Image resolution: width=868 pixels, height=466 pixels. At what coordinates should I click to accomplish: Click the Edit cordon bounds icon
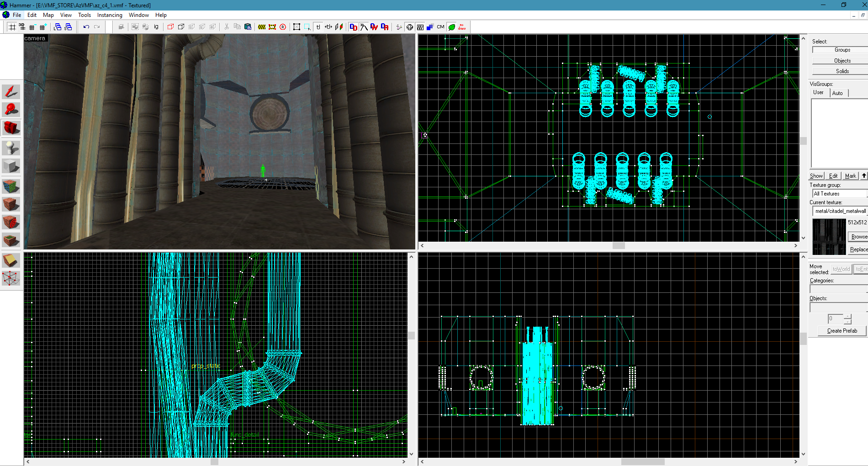coord(272,27)
